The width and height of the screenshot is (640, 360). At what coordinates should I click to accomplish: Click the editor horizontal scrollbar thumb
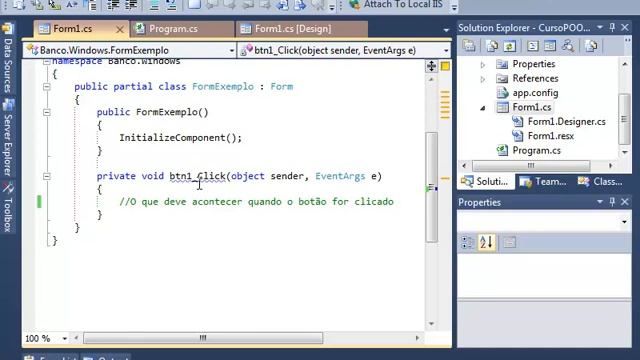pos(203,338)
